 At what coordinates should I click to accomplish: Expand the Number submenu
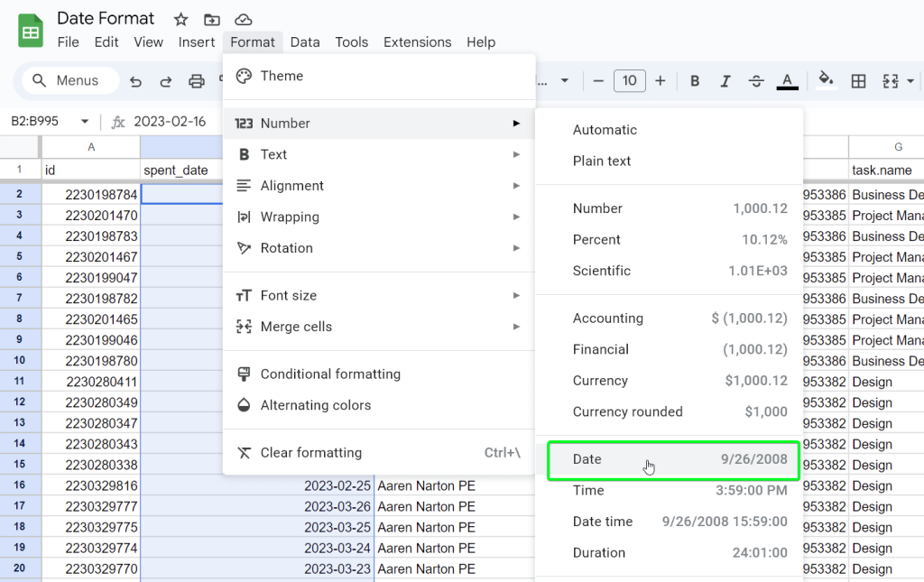[379, 123]
